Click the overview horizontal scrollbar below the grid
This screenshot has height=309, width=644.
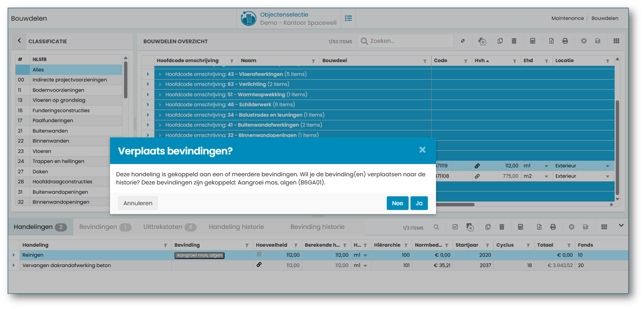click(455, 204)
